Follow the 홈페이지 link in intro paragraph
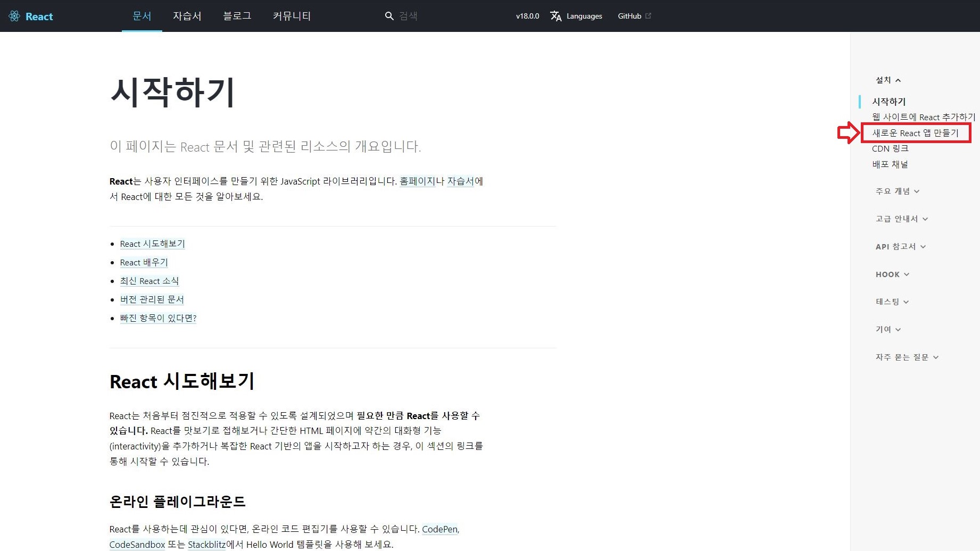Viewport: 980px width, 551px height. click(x=418, y=181)
